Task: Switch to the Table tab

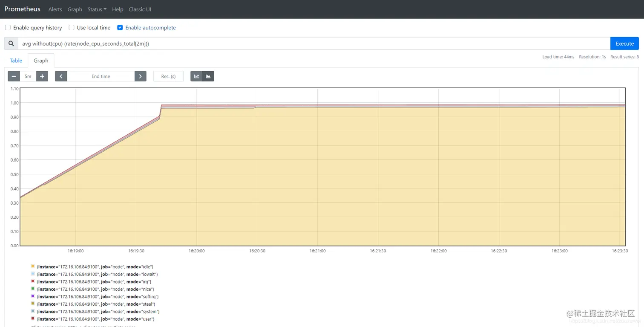Action: point(16,61)
